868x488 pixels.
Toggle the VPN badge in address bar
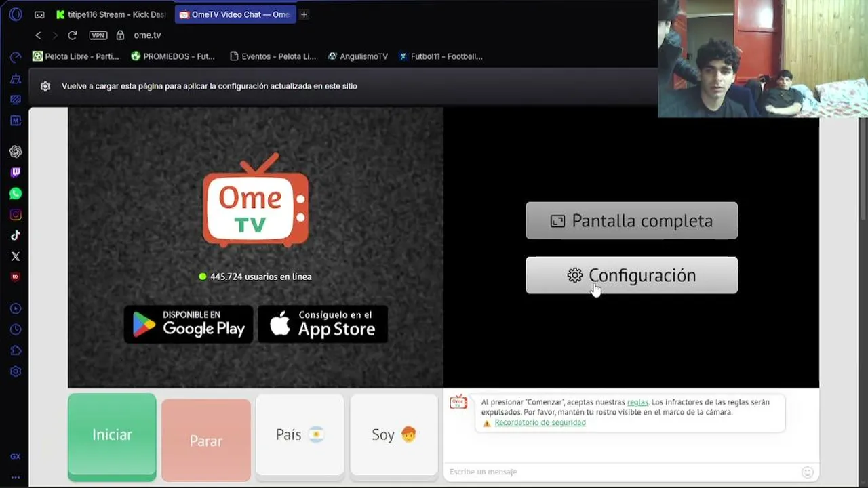pos(98,35)
